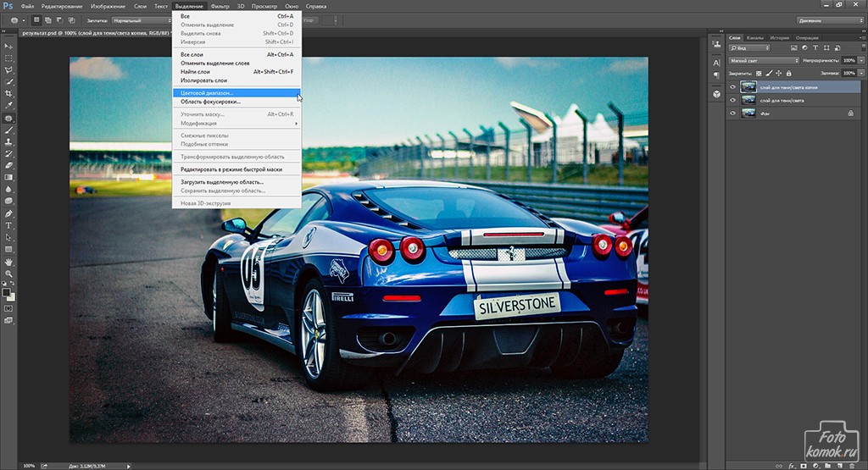Screen dimensions: 868x470
Task: Choose Цветовой диапазон menu item
Action: 237,93
